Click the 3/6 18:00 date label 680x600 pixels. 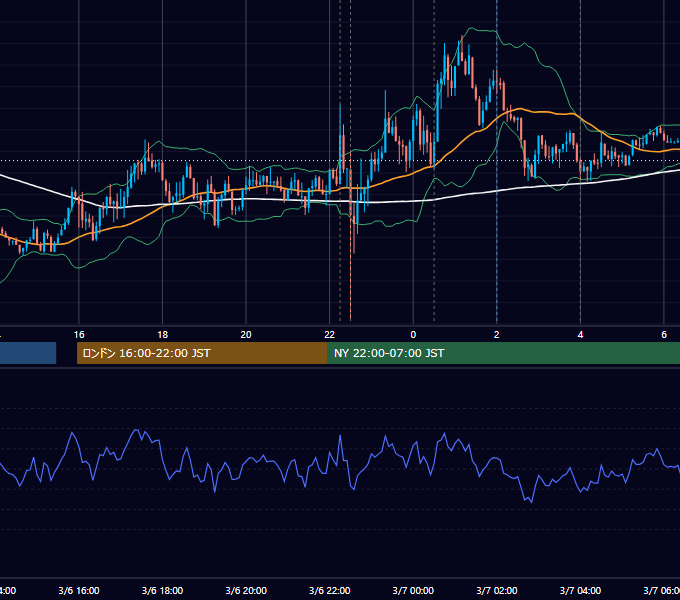click(x=163, y=590)
